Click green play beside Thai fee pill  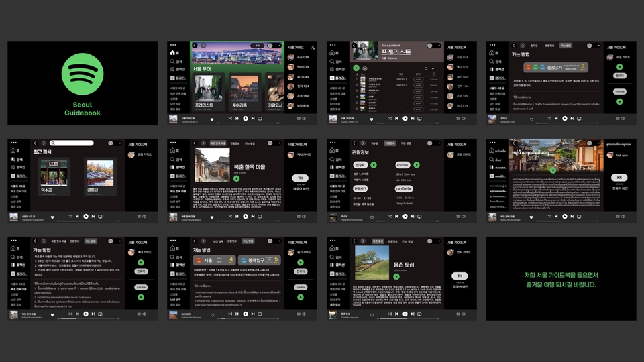(x=417, y=165)
